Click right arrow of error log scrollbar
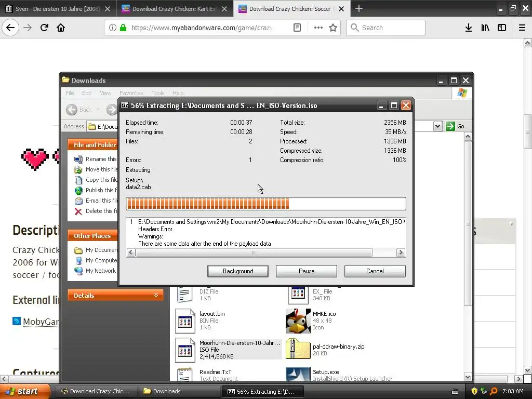Screen dimensions: 532x399 click(x=401, y=252)
